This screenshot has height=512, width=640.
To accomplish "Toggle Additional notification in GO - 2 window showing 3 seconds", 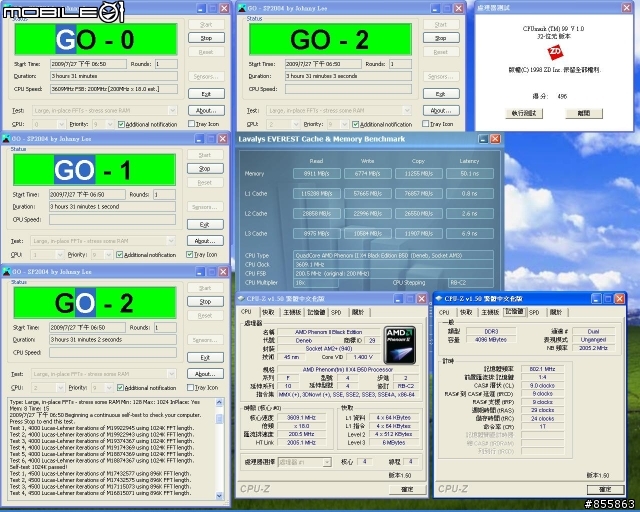I will 356,124.
